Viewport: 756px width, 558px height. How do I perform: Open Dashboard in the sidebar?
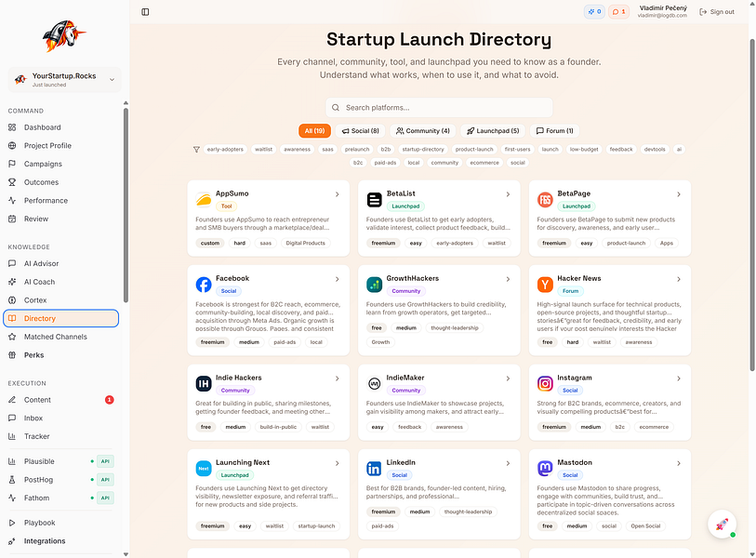pos(60,127)
